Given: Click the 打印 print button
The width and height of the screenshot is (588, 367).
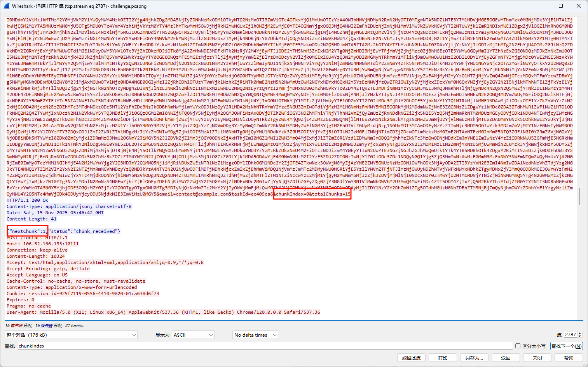Looking at the screenshot, I should click(x=443, y=358).
